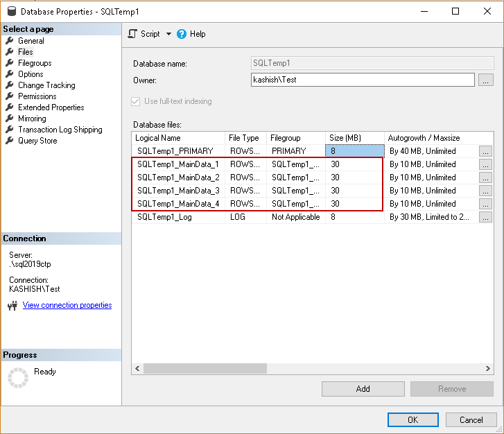Switch to the Options page
504x434 pixels.
tap(31, 74)
